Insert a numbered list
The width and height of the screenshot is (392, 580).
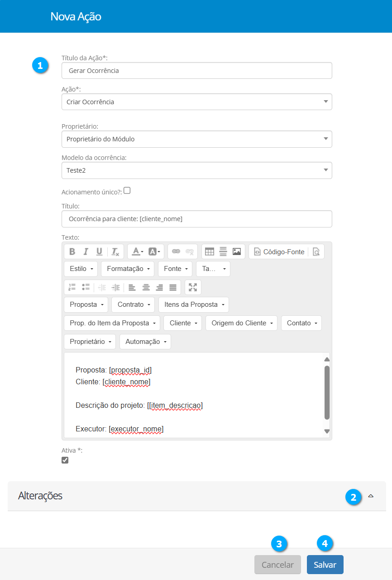click(72, 287)
